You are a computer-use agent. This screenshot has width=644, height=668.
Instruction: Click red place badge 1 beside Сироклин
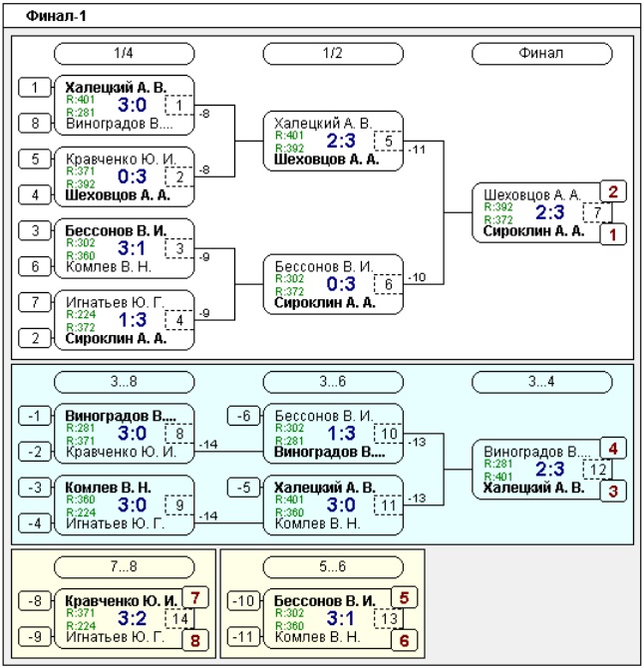point(613,234)
